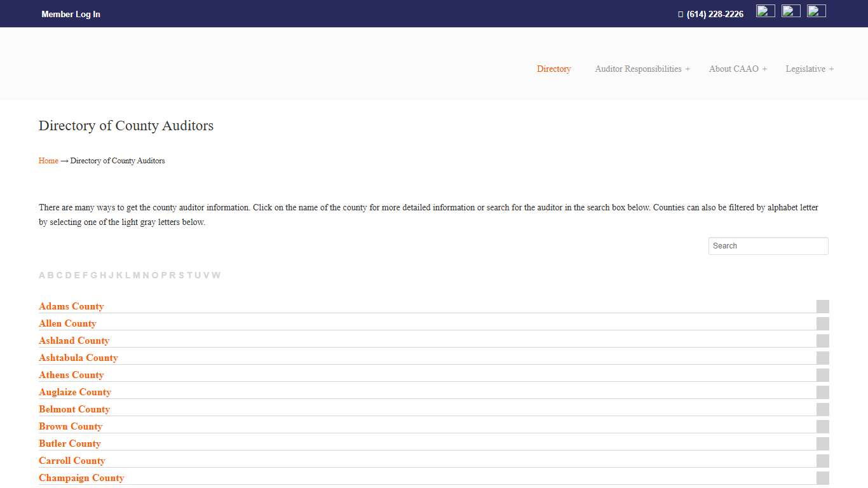Screen dimensions: 868x488
Task: Call the number (614) 228-2226
Action: [x=714, y=13]
